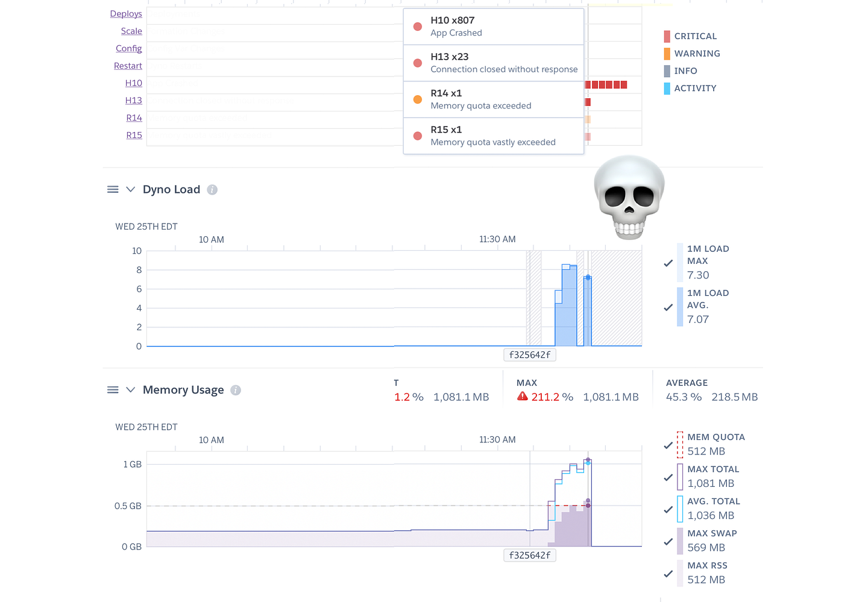Click the "7.30" 1M load max value
868x602 pixels.
[x=698, y=275]
